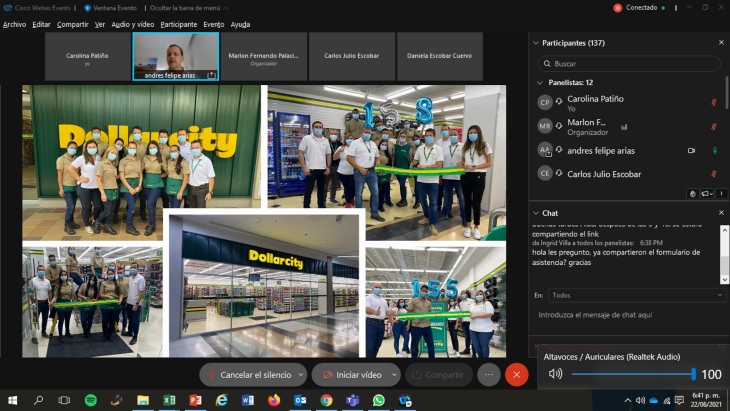This screenshot has width=730, height=411.
Task: Open the Audio y vídeo menu
Action: click(x=132, y=24)
